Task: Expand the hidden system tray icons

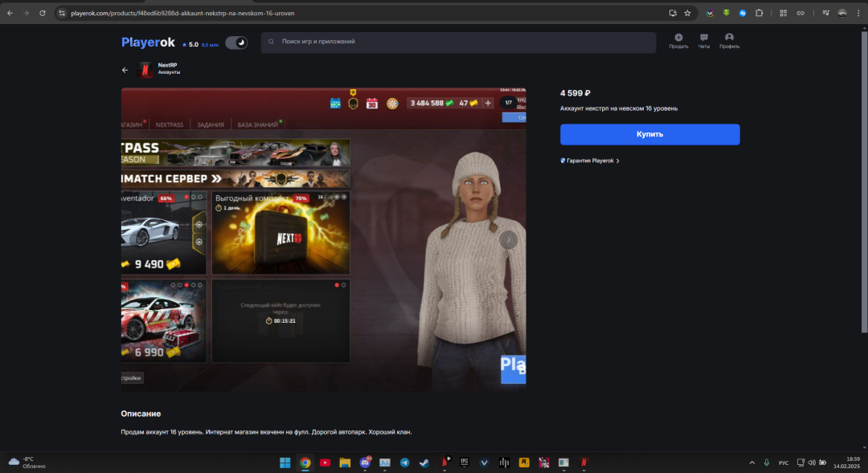Action: pyautogui.click(x=751, y=463)
